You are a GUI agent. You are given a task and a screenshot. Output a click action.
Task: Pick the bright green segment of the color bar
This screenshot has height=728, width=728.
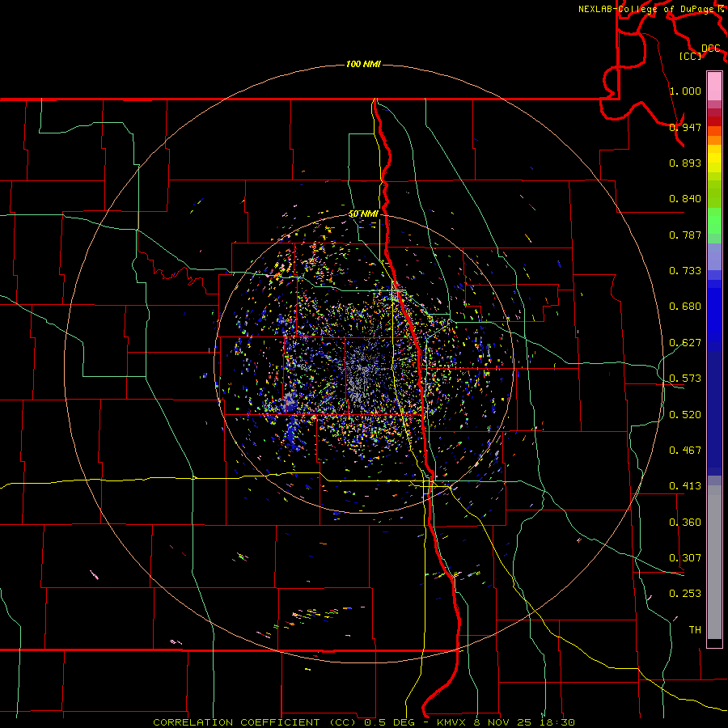[714, 221]
